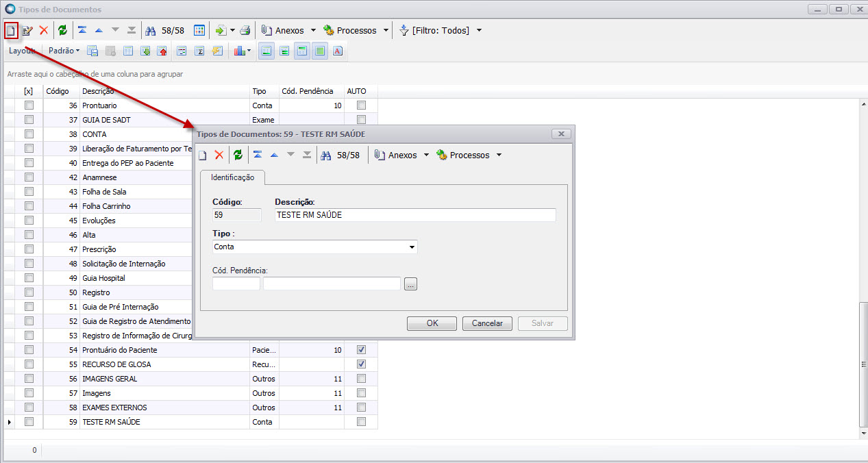
Task: Select the row text GUIA DE SADT
Action: tap(106, 120)
